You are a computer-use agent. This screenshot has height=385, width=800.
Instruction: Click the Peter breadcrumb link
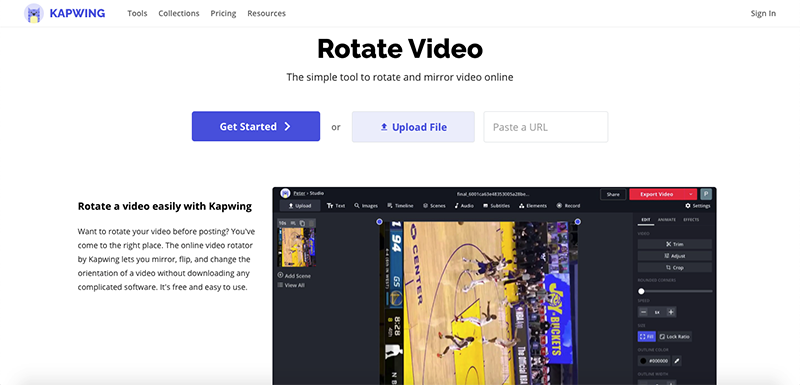coord(299,193)
